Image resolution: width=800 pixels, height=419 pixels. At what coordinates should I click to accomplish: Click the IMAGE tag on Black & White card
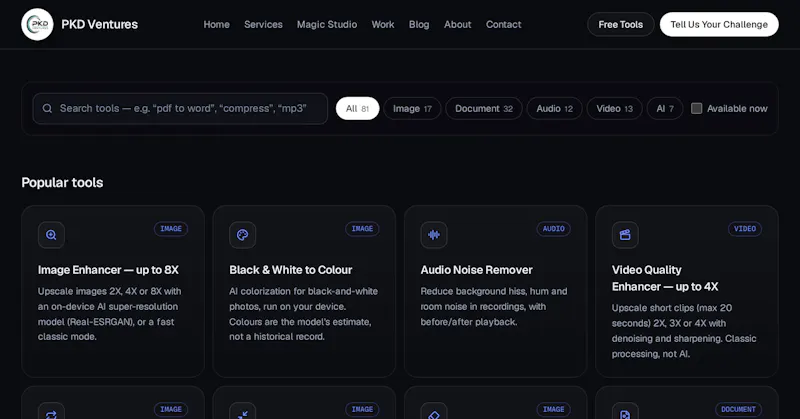362,229
